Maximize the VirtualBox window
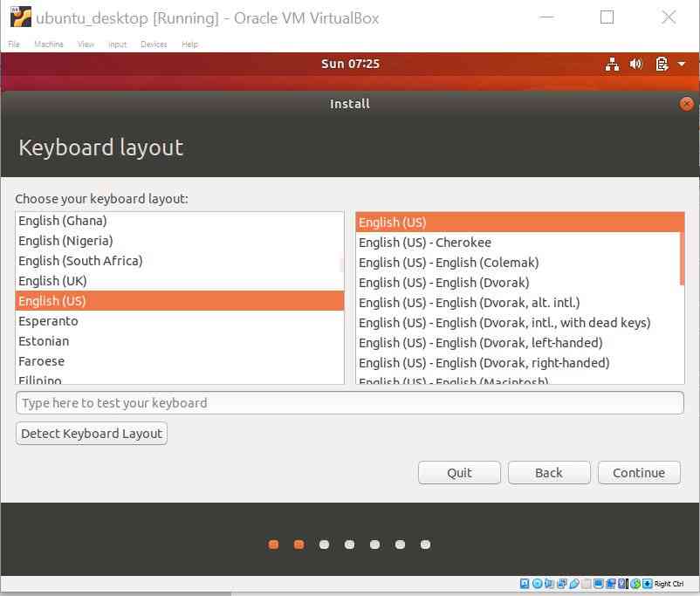 click(x=607, y=17)
